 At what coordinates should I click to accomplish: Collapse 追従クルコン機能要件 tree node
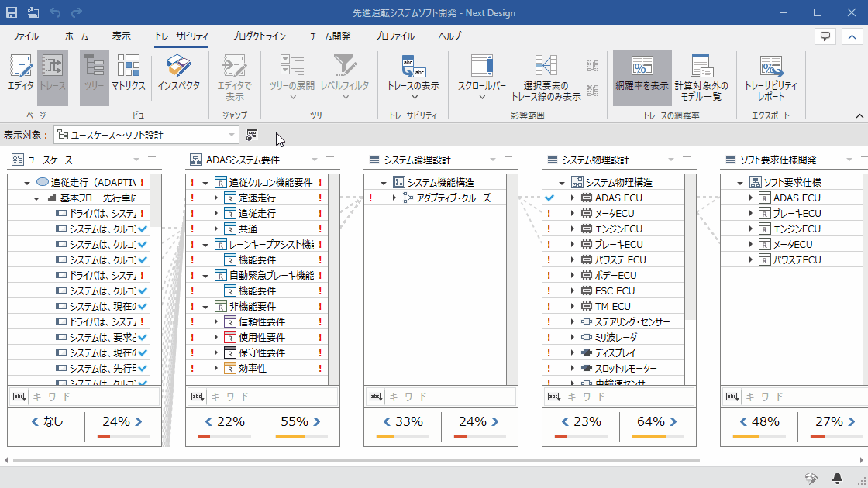pyautogui.click(x=205, y=183)
